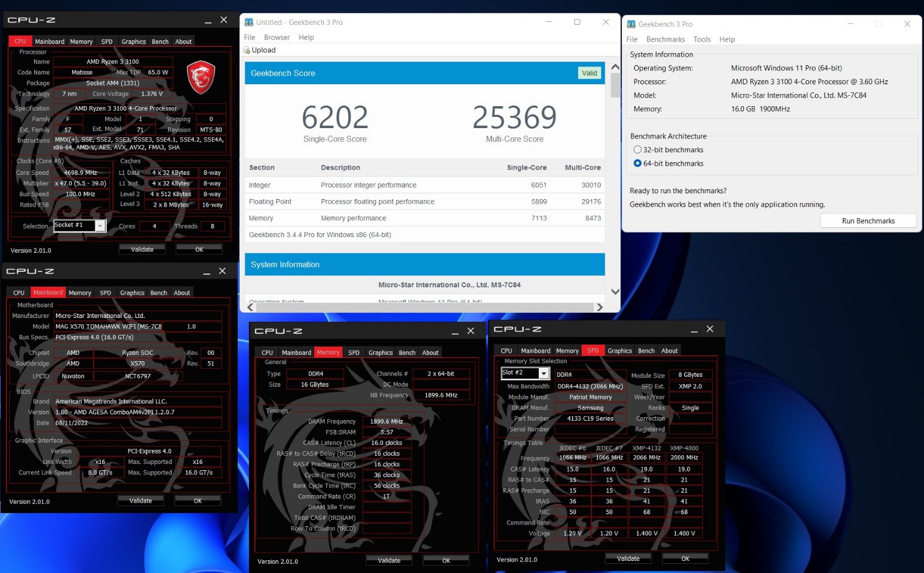
Task: Click the Upload icon in Geekbench results
Action: (247, 50)
